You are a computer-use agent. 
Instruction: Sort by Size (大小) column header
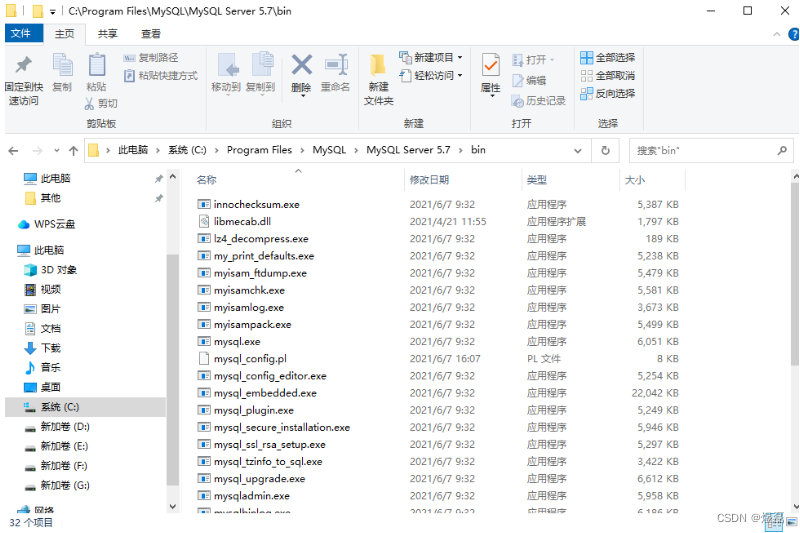click(635, 180)
